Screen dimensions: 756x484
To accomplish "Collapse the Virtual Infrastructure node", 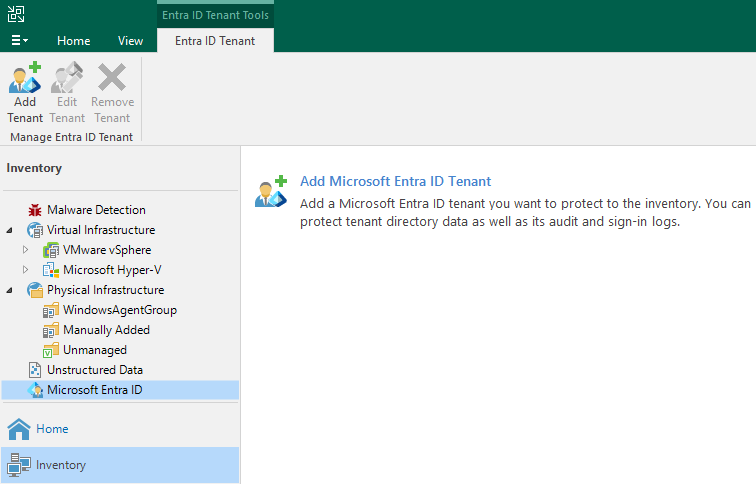I will click(9, 230).
